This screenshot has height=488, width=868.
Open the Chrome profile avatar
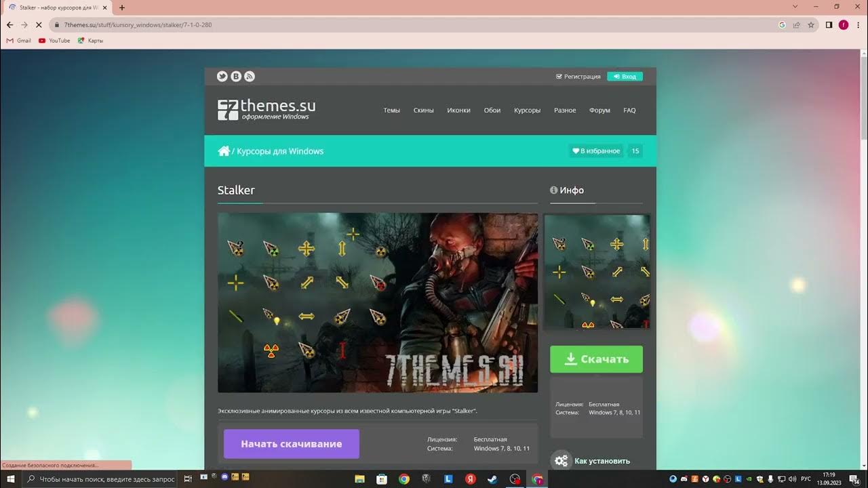[x=843, y=24]
